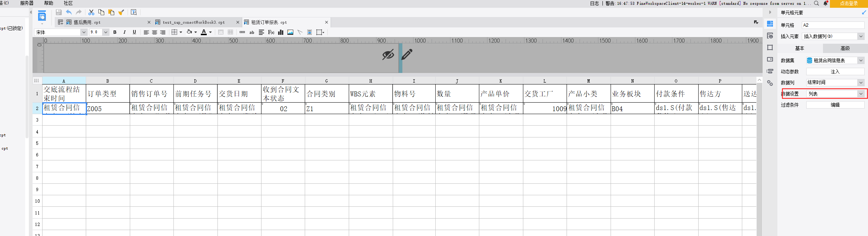Toggle the hidden-eye parameter panel icon
Screen dimensions: 868x236
click(388, 55)
